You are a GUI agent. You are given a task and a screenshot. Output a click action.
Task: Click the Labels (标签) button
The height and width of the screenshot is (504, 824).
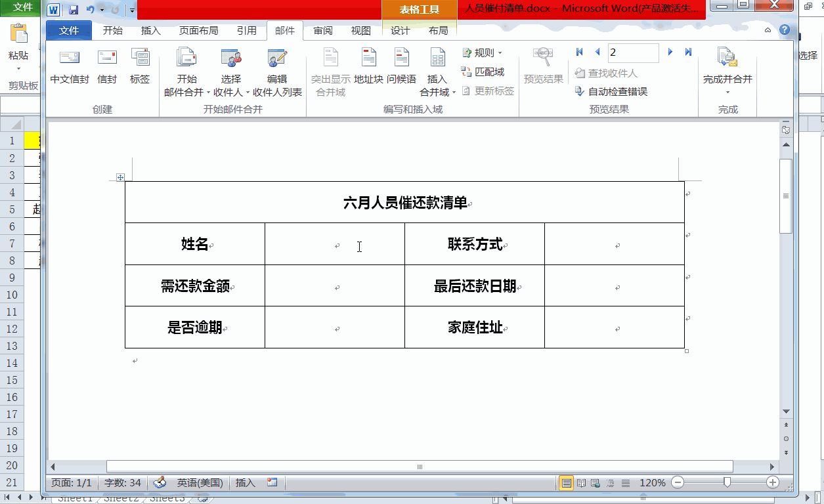tap(140, 67)
